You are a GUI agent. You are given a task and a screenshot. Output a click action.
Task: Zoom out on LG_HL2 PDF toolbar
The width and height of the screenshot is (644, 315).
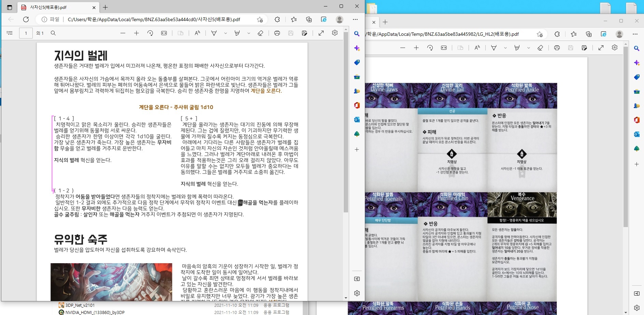[403, 48]
